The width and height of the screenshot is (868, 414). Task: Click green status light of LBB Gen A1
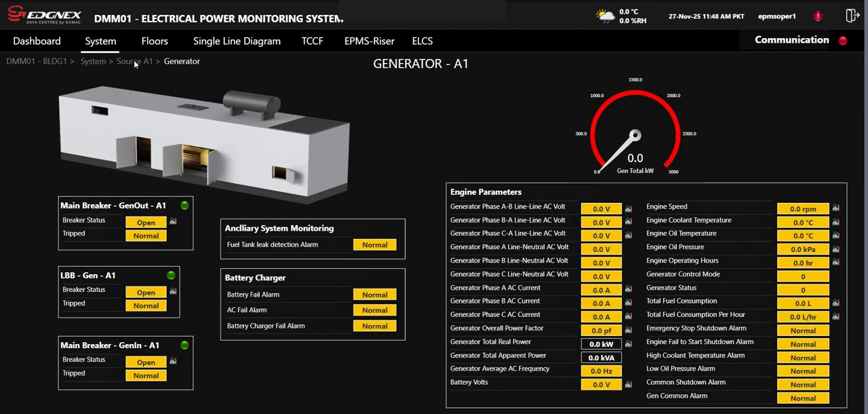coord(171,275)
